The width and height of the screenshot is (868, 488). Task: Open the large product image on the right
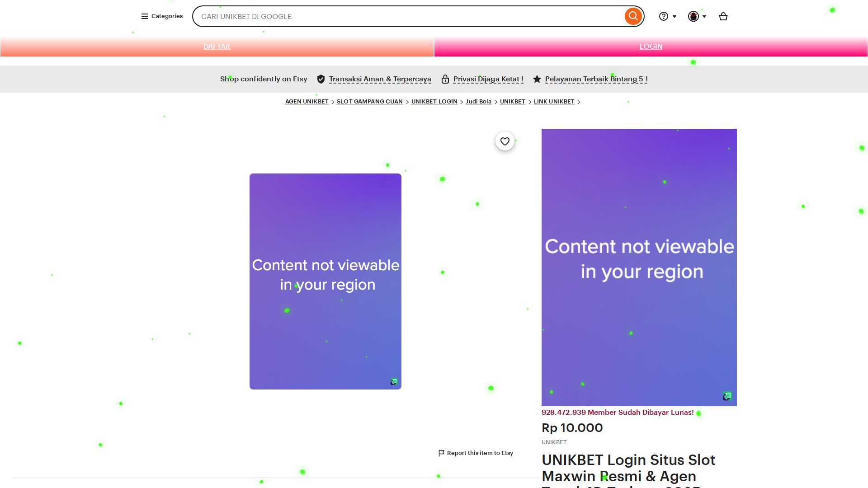point(639,267)
